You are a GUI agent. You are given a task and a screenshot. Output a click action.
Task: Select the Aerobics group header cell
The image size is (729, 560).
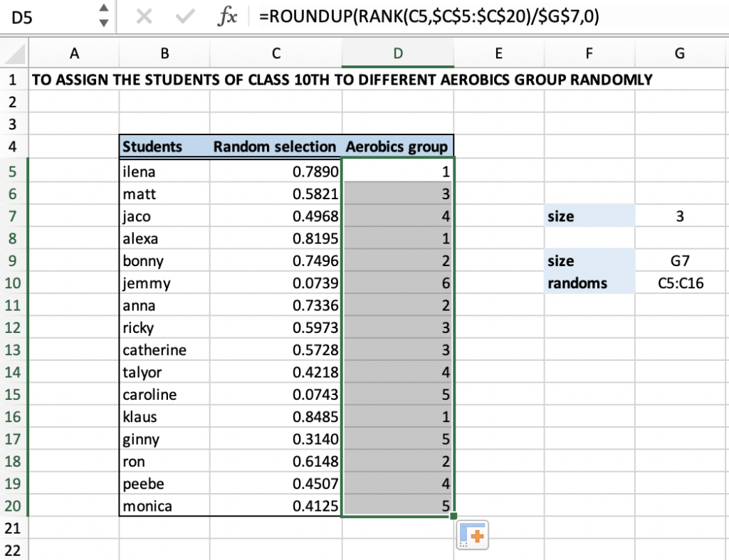(x=397, y=146)
